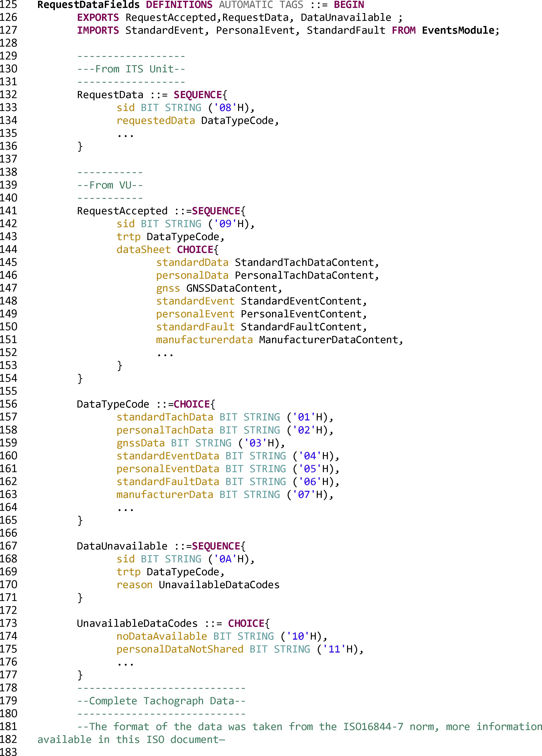Click the '--From VU--' comment
Screen dimensions: 542x756
(x=110, y=185)
